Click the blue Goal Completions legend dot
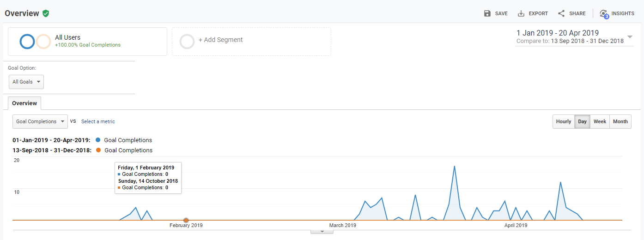The height and width of the screenshot is (240, 644). tap(98, 140)
